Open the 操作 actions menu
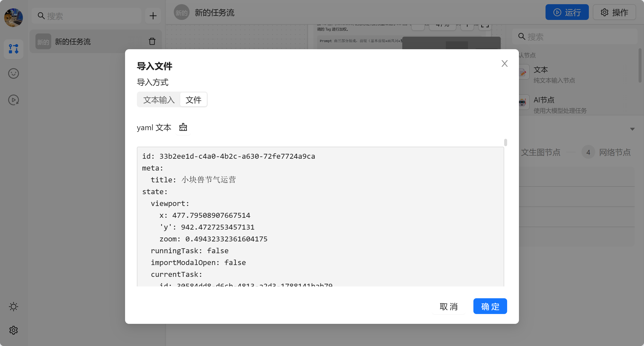Viewport: 644px width, 346px height. (614, 12)
